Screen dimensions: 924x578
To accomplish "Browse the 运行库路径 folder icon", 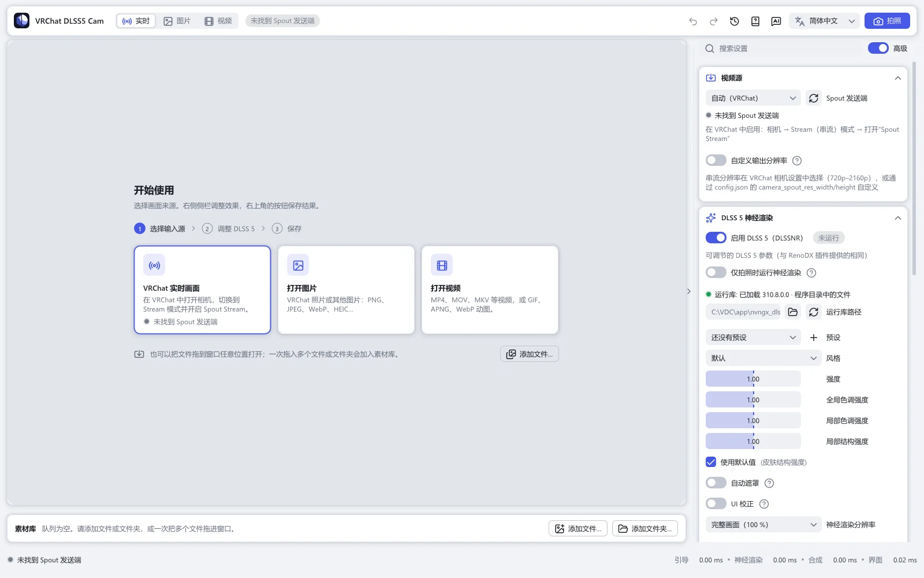I will (793, 312).
